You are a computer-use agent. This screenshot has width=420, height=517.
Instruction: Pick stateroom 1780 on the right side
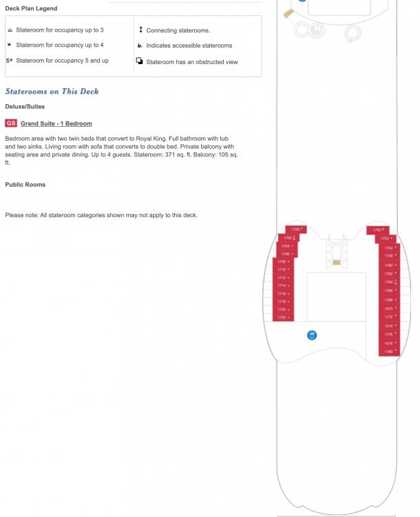point(390,352)
